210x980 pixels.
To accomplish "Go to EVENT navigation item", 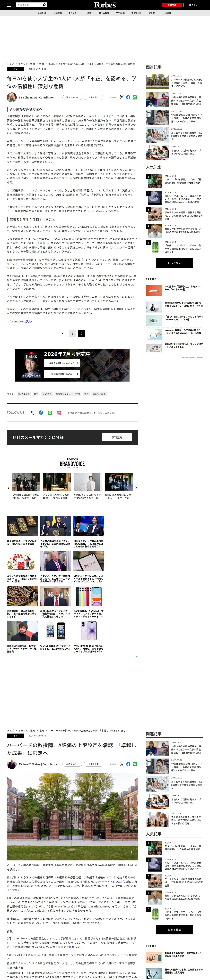I will click(x=168, y=13).
